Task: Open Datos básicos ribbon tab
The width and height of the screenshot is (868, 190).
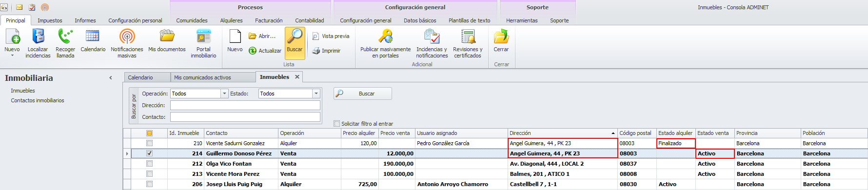Action: pyautogui.click(x=420, y=20)
